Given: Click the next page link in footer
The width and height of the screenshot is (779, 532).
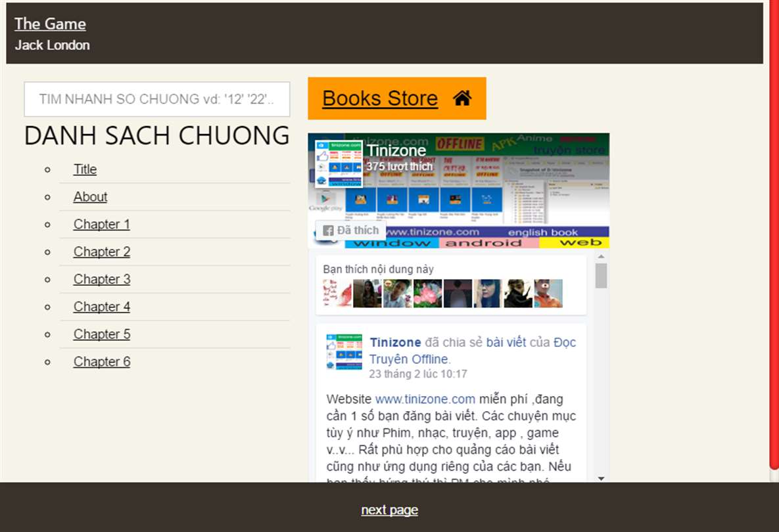Looking at the screenshot, I should tap(389, 510).
